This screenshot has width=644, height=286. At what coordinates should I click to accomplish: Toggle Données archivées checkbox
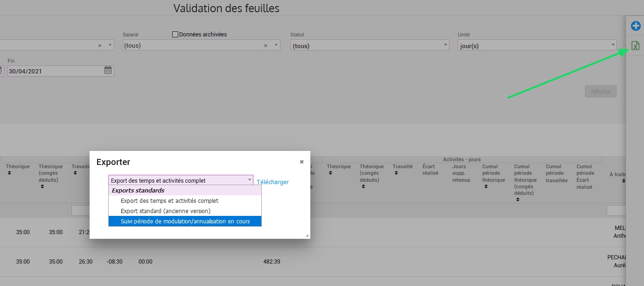point(175,34)
